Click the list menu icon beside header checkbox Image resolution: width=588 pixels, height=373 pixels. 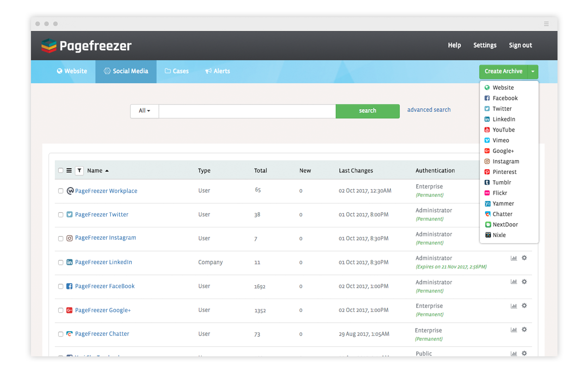tap(69, 171)
